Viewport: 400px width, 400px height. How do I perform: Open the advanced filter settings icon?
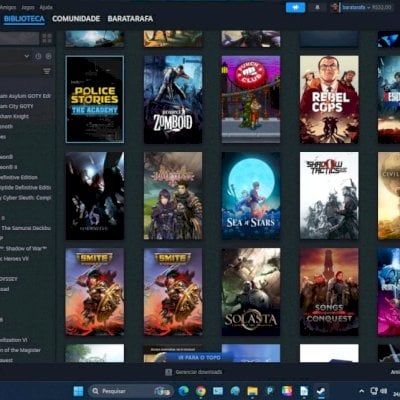pos(47,71)
